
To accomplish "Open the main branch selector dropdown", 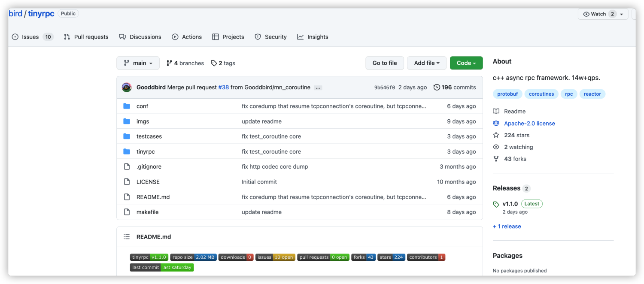I will [x=138, y=63].
